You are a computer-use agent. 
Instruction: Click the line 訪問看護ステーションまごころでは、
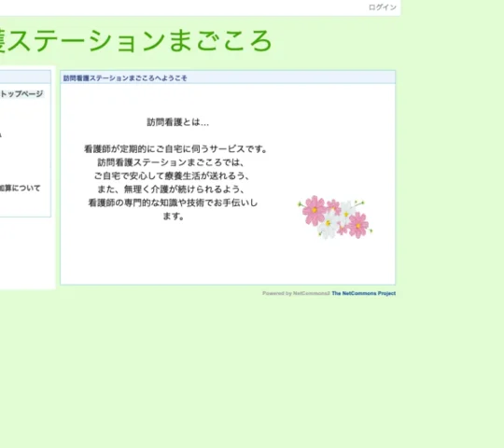pyautogui.click(x=171, y=162)
